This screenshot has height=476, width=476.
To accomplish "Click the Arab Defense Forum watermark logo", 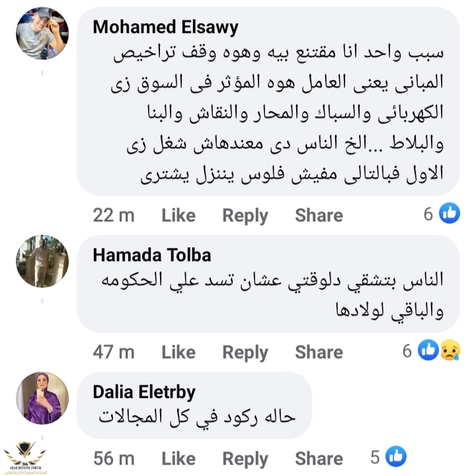I will [25, 457].
